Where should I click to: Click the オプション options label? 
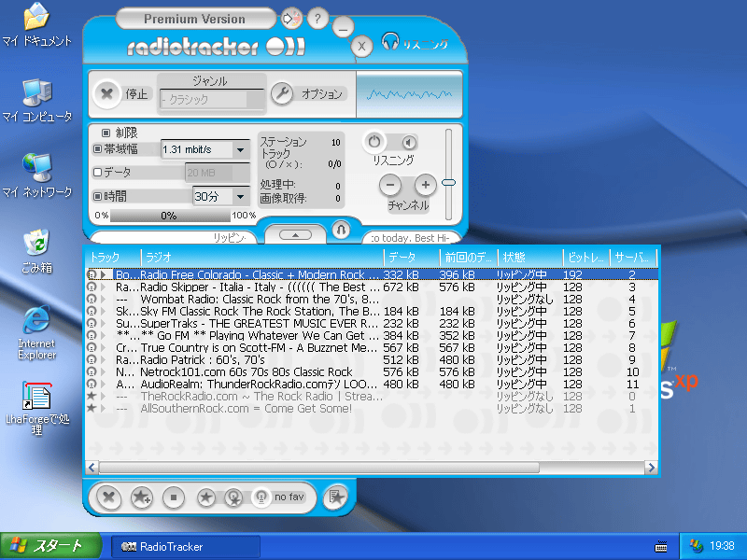322,94
